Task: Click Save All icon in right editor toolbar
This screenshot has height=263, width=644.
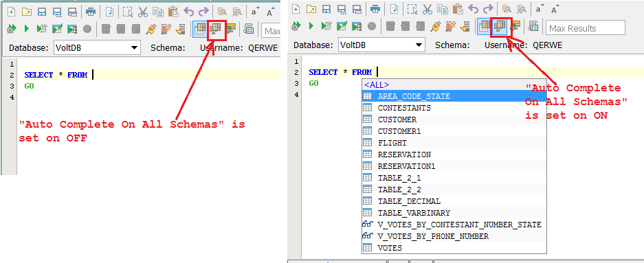Action: [x=357, y=9]
